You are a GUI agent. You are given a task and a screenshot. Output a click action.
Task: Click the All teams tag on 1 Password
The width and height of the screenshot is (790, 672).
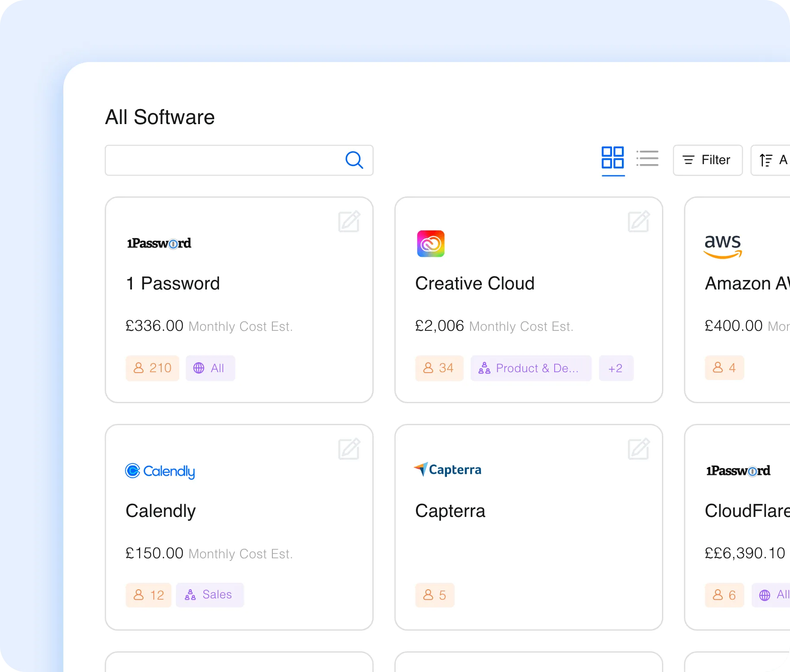[x=210, y=368]
